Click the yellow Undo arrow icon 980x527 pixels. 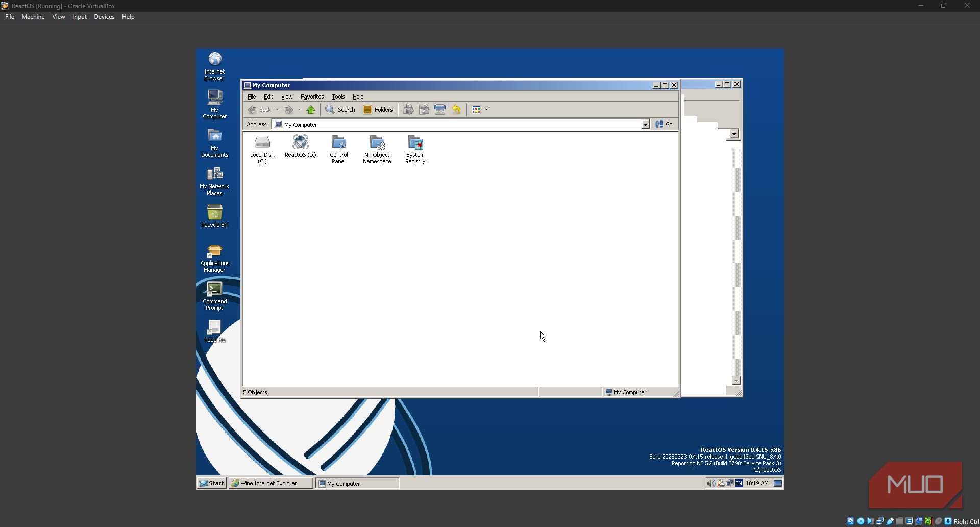click(456, 110)
